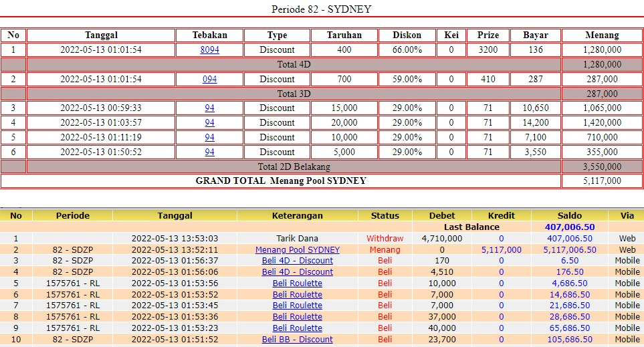Screen dimensions: 644x347
Task: Select the Kei column header
Action: 451,35
